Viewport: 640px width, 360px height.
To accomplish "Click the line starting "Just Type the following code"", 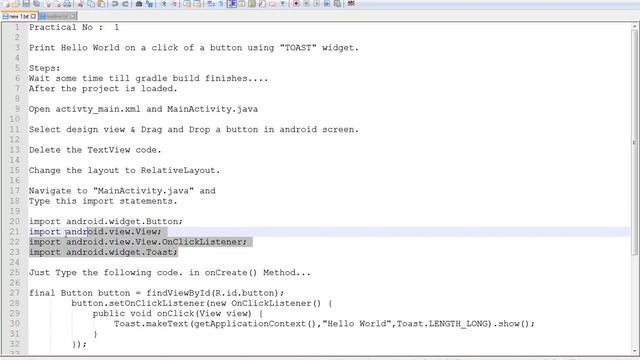I will click(169, 273).
